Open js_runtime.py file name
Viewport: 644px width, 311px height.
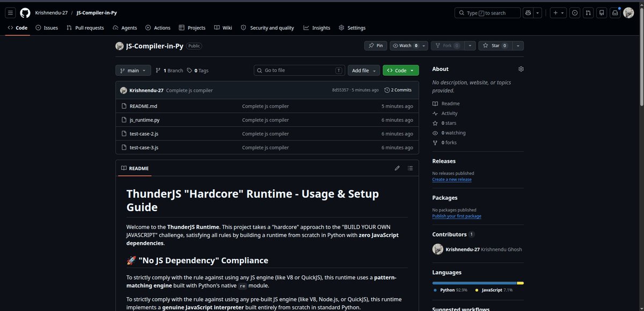pyautogui.click(x=144, y=120)
